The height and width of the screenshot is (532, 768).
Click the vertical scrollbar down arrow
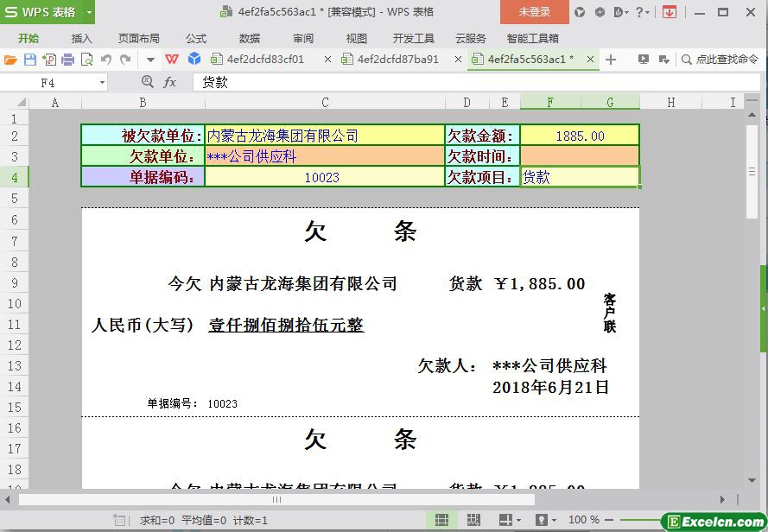pos(752,480)
